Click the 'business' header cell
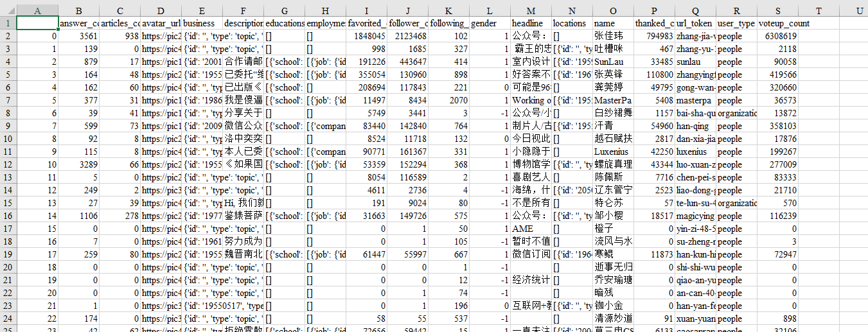 (202, 23)
